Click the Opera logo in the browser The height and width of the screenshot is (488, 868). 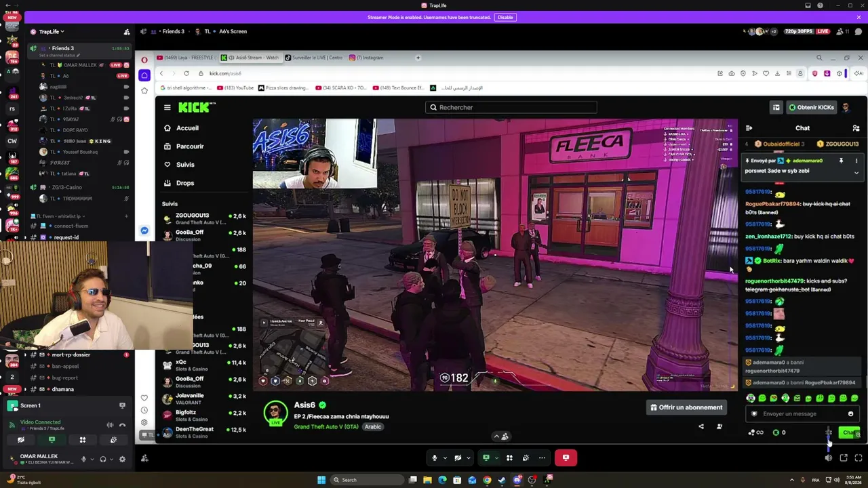point(144,59)
